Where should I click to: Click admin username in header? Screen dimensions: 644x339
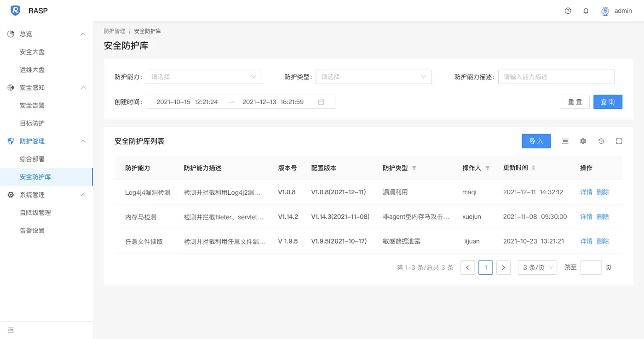pyautogui.click(x=623, y=11)
